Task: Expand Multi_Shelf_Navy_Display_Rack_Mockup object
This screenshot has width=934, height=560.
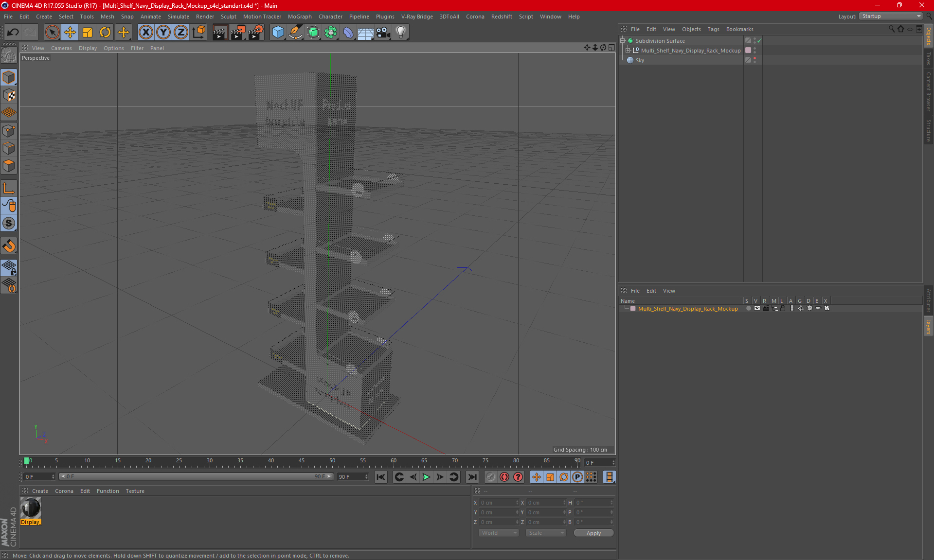Action: pyautogui.click(x=628, y=51)
